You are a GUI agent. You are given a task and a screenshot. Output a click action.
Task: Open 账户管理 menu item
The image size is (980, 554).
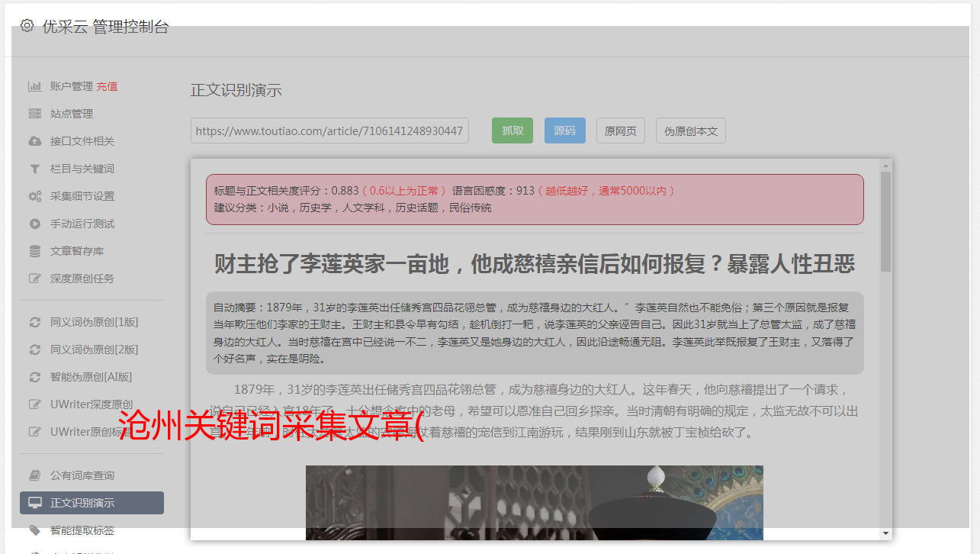pos(72,86)
